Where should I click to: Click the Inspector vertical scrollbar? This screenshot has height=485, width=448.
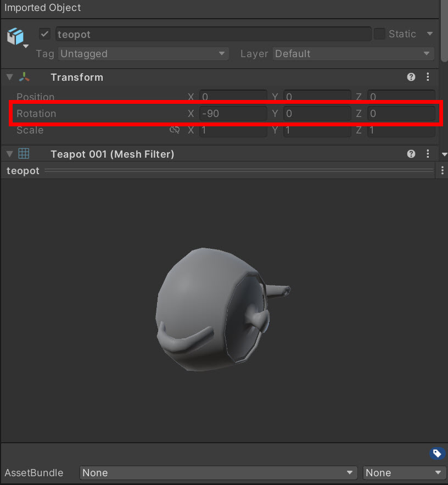pos(444,31)
